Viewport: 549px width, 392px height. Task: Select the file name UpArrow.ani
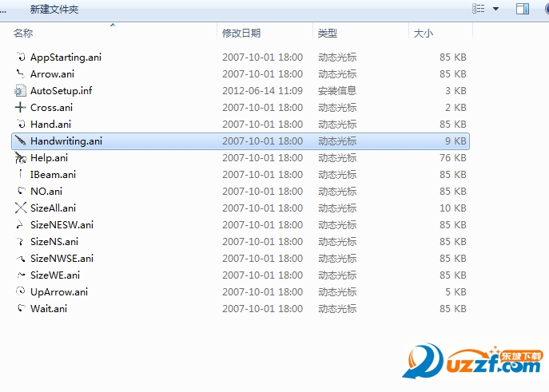pyautogui.click(x=59, y=292)
